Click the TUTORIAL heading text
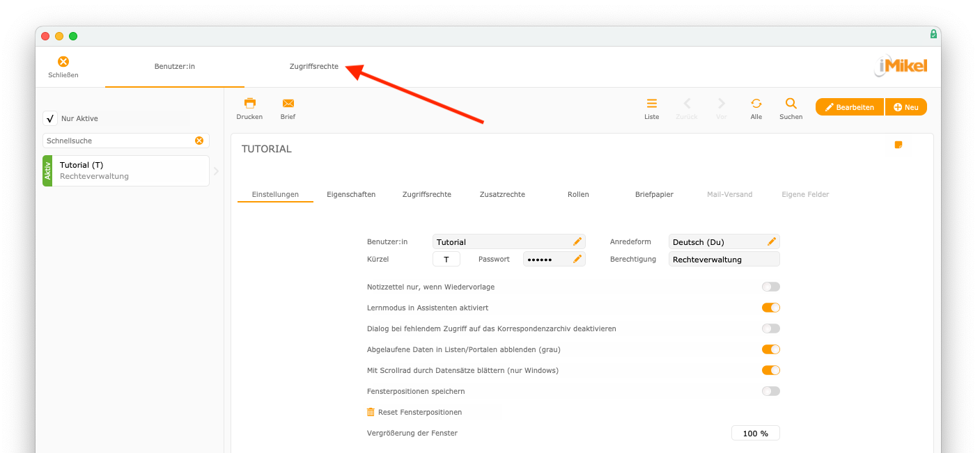 266,149
